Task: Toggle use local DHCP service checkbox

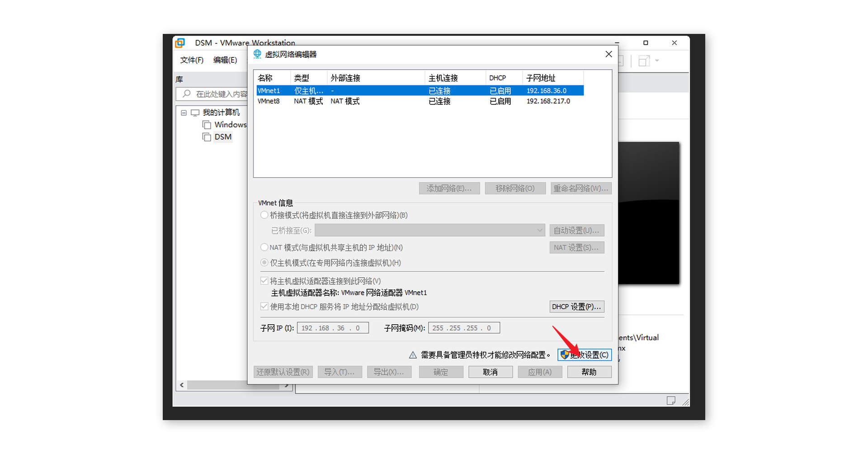Action: (x=264, y=307)
